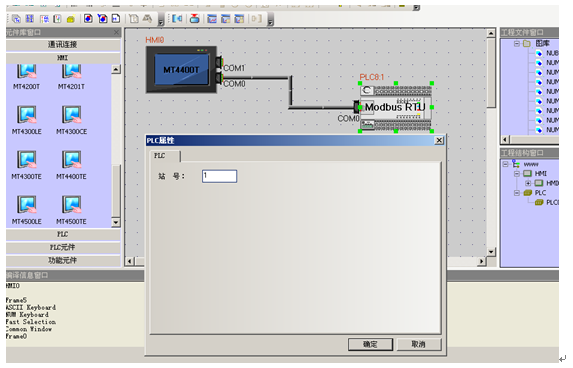Image resolution: width=573 pixels, height=368 pixels.
Task: Select the MT4201T HMI icon
Action: pyautogui.click(x=71, y=72)
